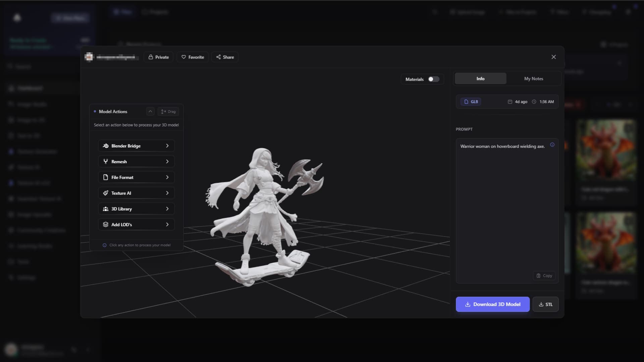The height and width of the screenshot is (362, 644).
Task: Click the GLB file icon
Action: point(466,101)
